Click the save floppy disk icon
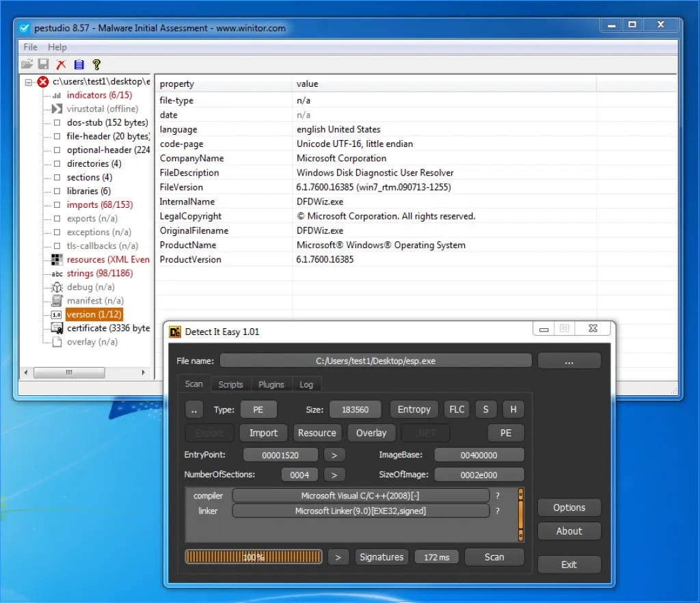Image resolution: width=700 pixels, height=603 pixels. (44, 64)
